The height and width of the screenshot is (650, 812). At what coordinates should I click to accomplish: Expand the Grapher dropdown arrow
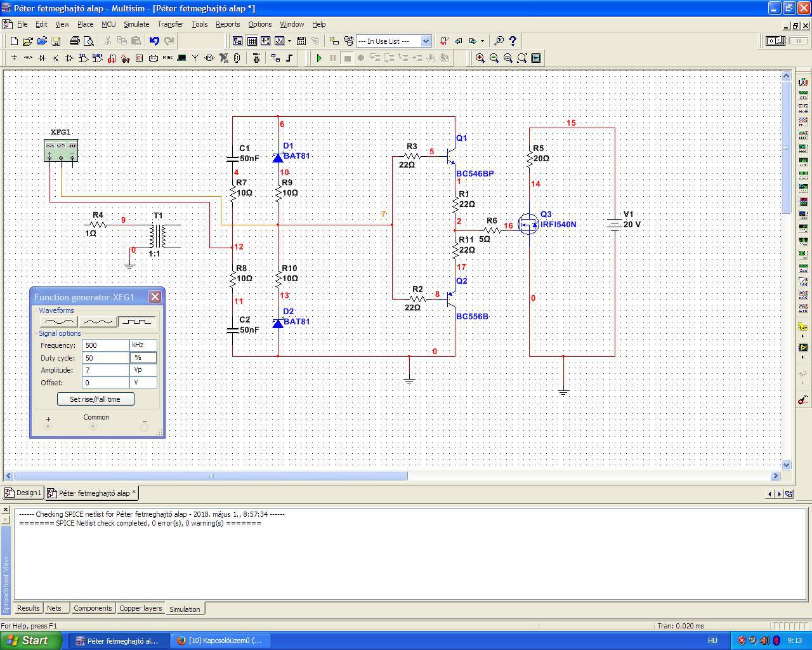pyautogui.click(x=289, y=41)
